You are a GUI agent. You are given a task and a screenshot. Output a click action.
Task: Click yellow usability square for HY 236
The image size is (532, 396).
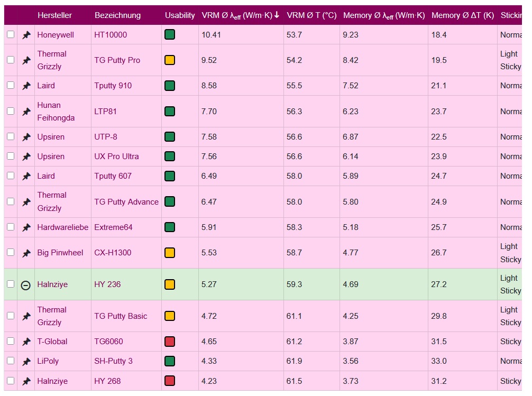pyautogui.click(x=170, y=284)
